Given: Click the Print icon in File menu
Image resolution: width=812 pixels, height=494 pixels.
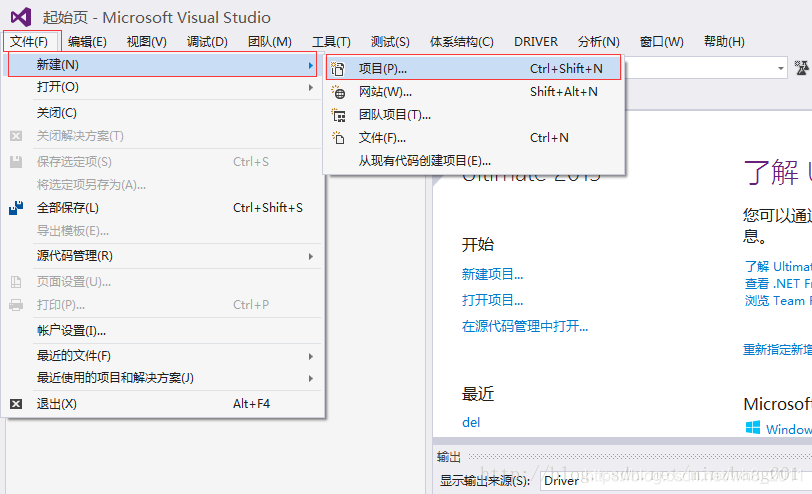Looking at the screenshot, I should [x=16, y=304].
